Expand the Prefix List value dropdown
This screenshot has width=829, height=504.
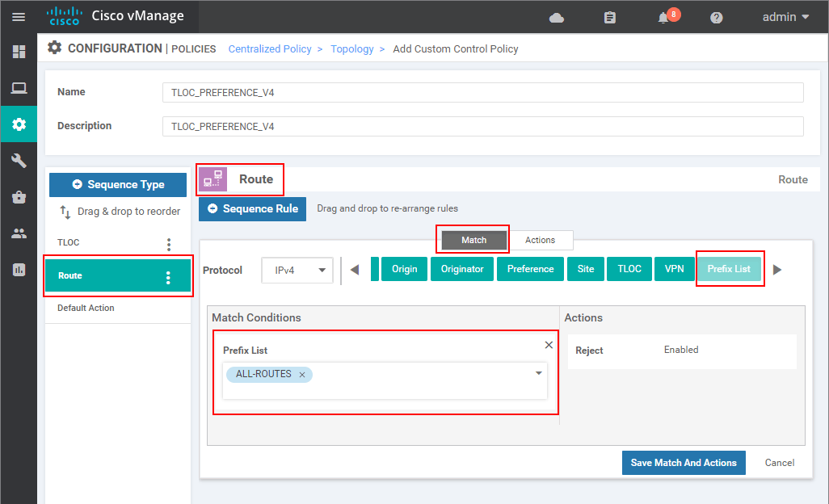tap(538, 373)
